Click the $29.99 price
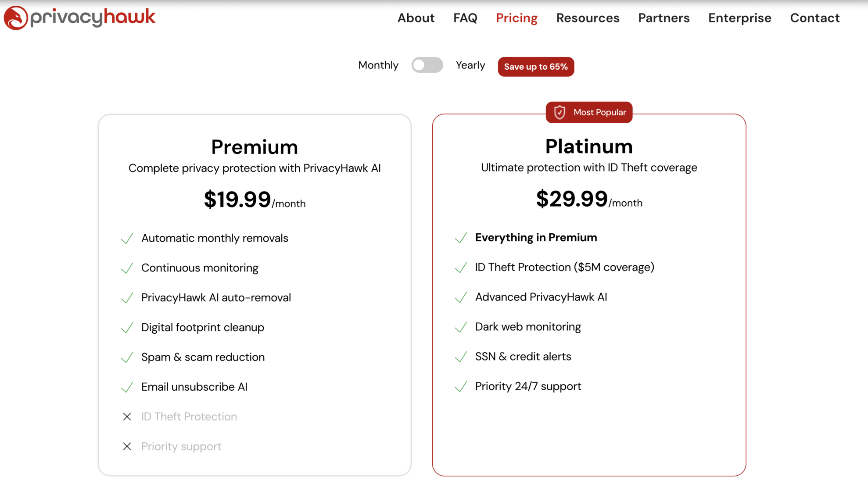 [x=572, y=199]
